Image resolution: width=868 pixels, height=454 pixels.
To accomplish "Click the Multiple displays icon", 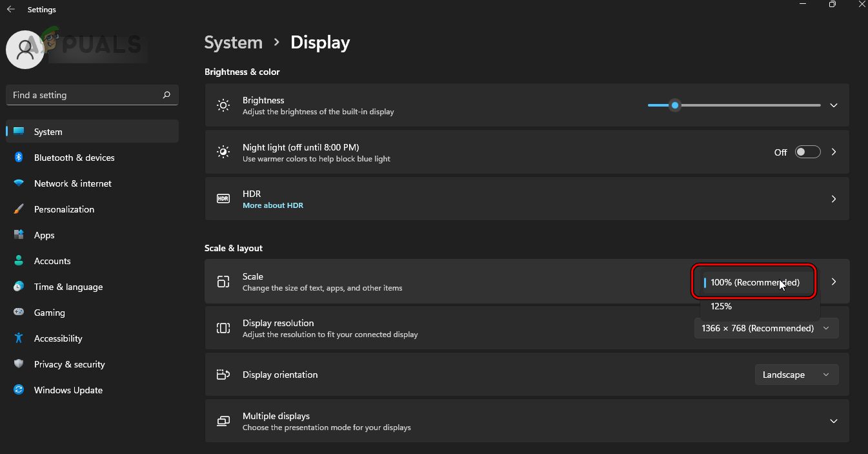I will [223, 420].
